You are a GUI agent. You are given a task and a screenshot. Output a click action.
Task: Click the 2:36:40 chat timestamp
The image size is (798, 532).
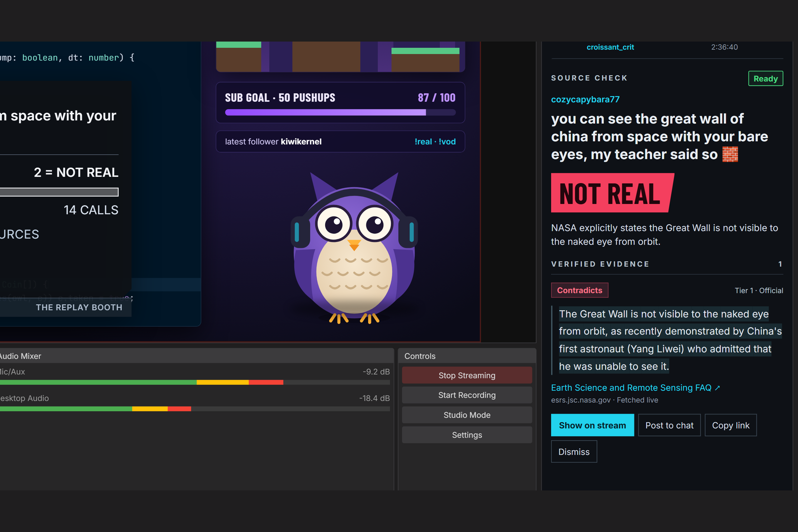coord(725,47)
